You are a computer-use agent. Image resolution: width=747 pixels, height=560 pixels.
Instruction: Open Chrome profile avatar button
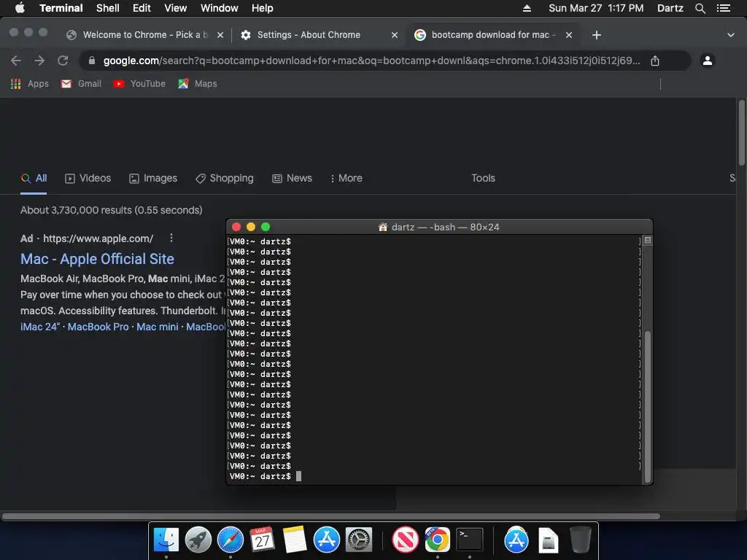tap(708, 61)
